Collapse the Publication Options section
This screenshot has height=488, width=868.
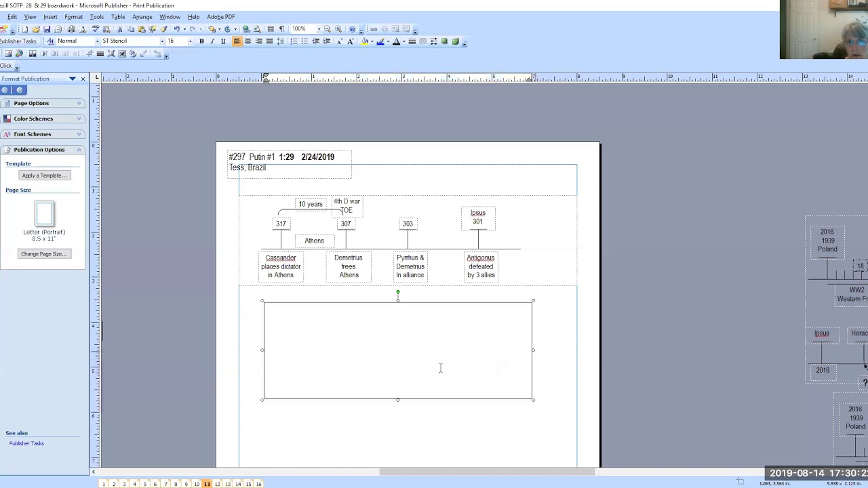click(x=42, y=150)
